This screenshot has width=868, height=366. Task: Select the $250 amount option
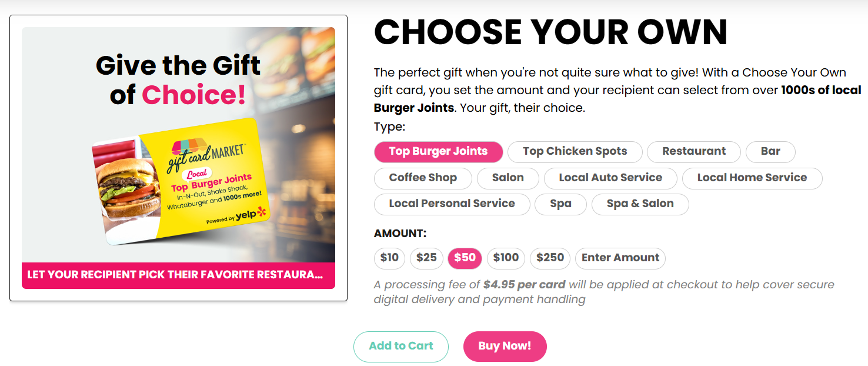pos(549,258)
